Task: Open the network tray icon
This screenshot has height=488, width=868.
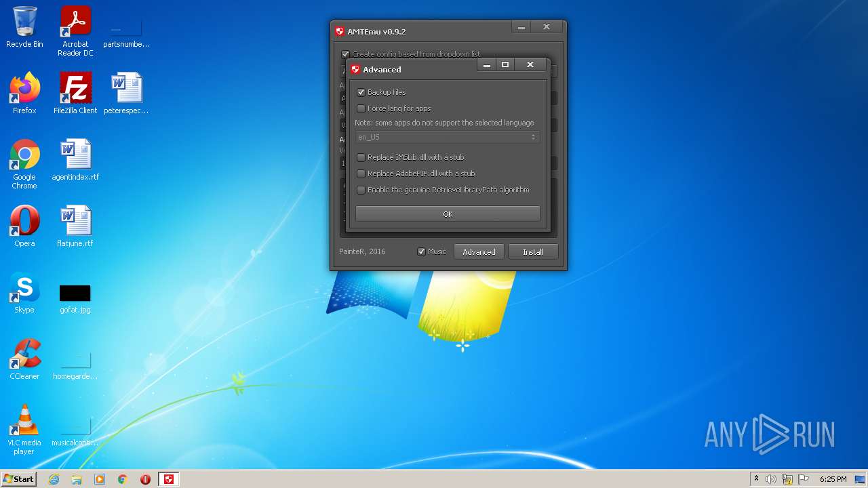Action: 787,479
